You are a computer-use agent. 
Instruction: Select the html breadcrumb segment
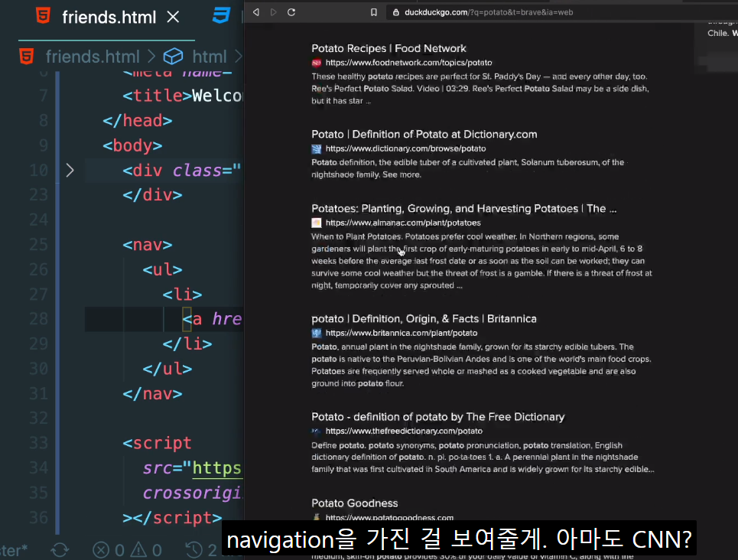point(210,57)
